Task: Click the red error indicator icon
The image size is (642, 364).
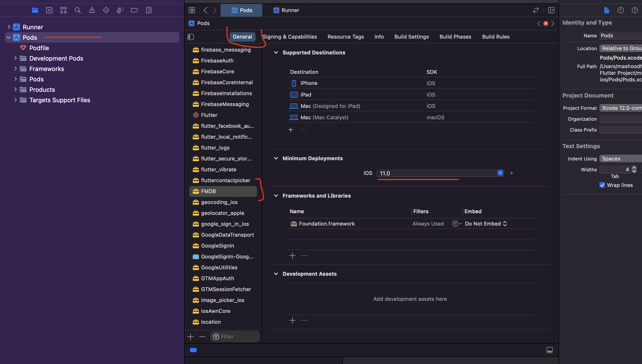Action: (x=546, y=23)
